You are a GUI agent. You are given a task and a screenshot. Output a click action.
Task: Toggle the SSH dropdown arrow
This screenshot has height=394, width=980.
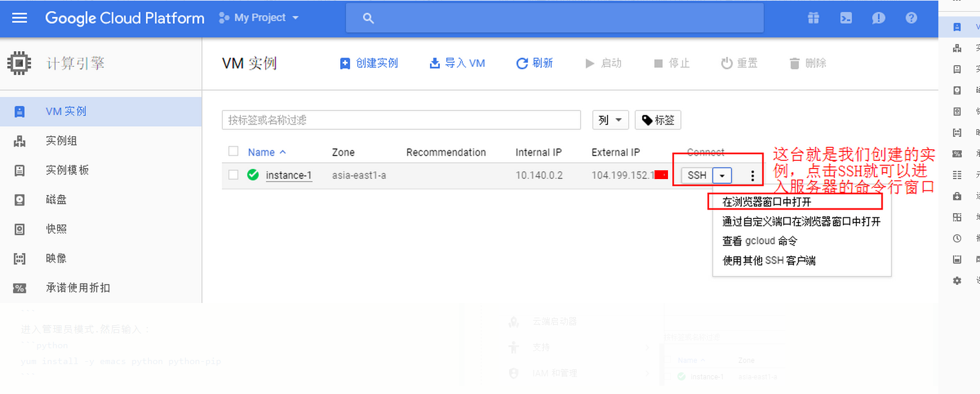point(723,175)
